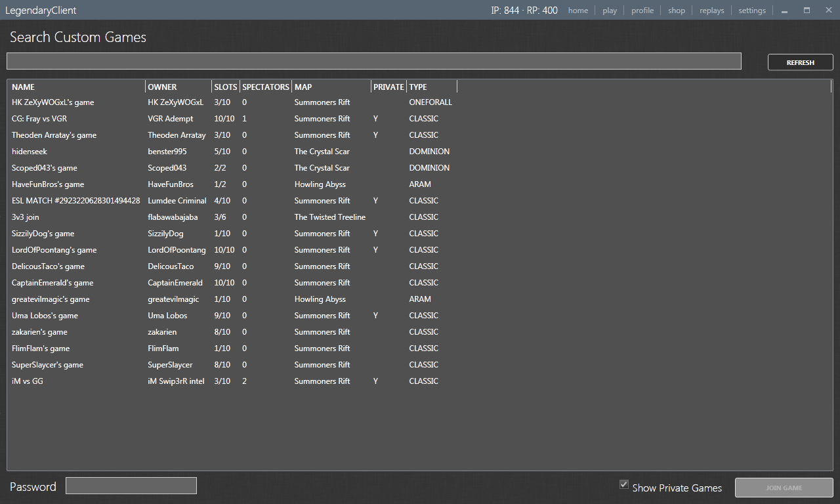Open the settings menu item
The height and width of the screenshot is (504, 840).
pyautogui.click(x=752, y=10)
